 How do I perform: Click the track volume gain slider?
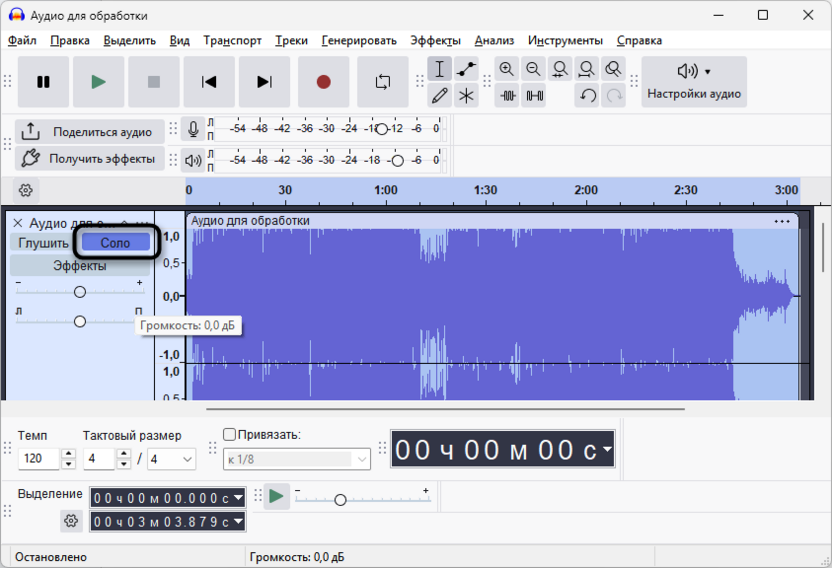(80, 291)
